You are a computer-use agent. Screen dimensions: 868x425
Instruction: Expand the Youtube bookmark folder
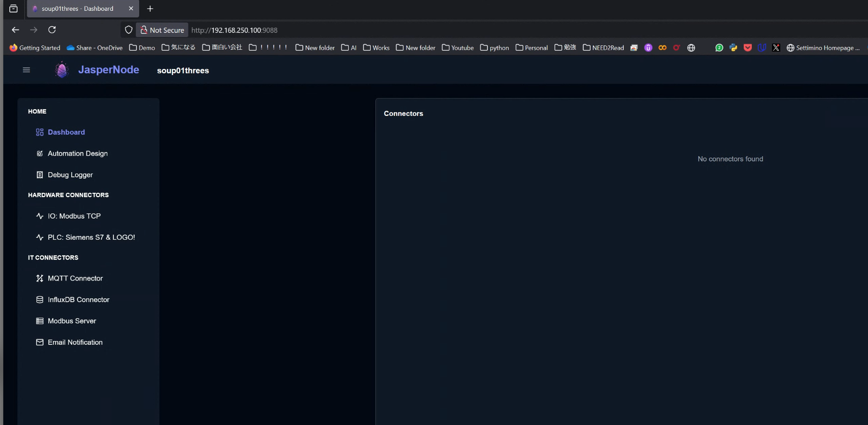coord(458,48)
